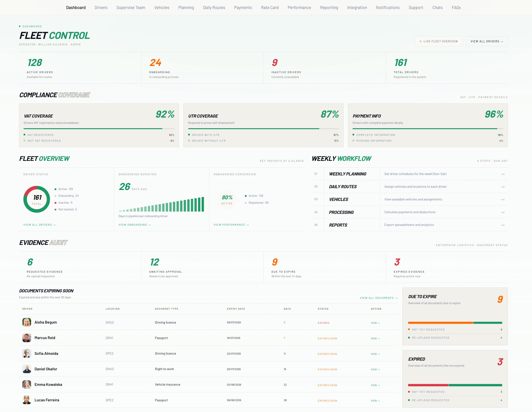Click View link for Daniel Okafor
Screen dimensions: 532x412
click(x=375, y=369)
